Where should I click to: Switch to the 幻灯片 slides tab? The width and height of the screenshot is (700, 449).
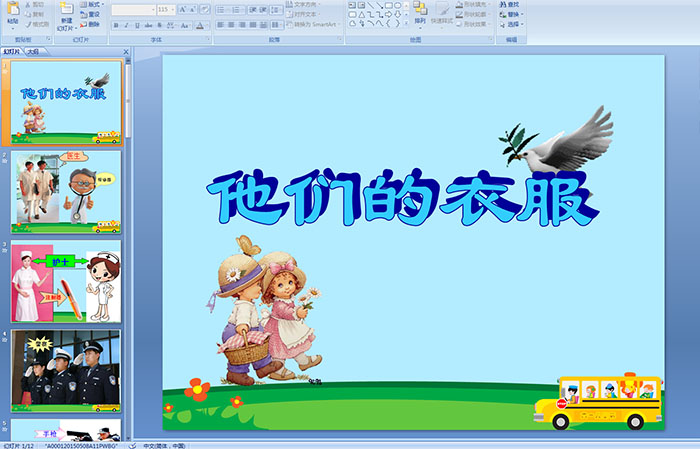point(12,52)
